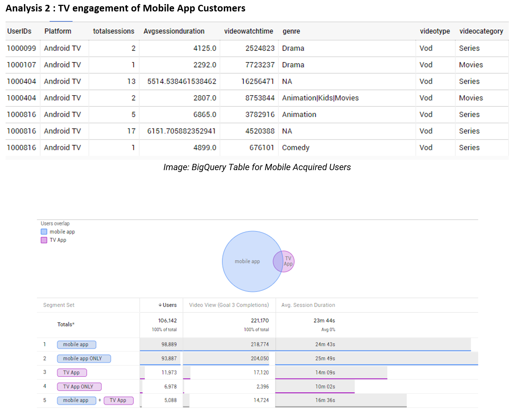Select Avgsessionduration value 6151.705882352941
Screen dimensions: 514x420
click(182, 131)
